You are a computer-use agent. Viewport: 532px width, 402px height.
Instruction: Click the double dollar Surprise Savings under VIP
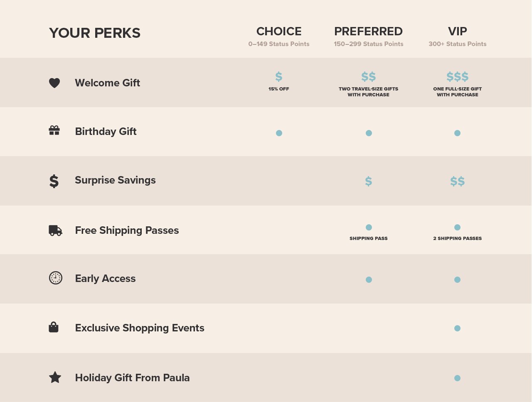pyautogui.click(x=458, y=181)
